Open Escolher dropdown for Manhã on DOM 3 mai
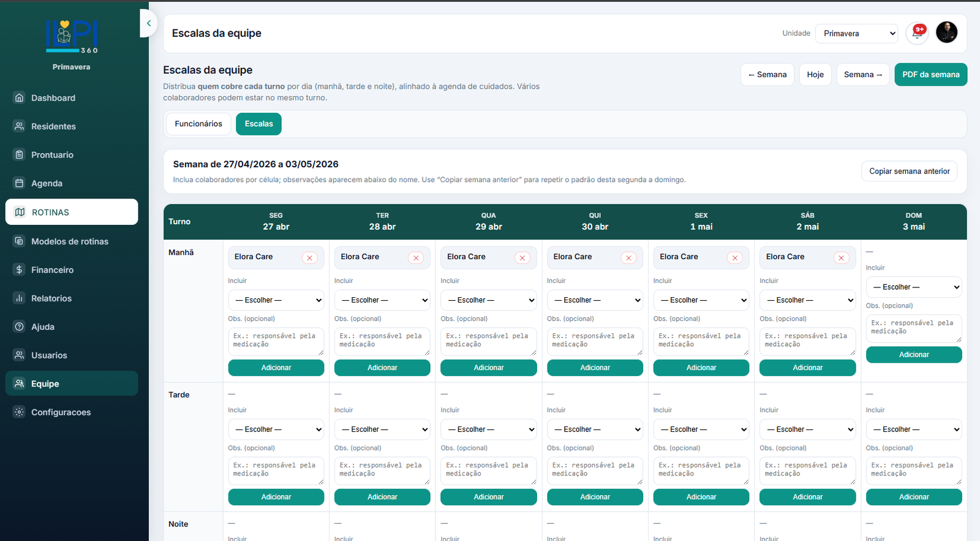This screenshot has width=980, height=541. (x=914, y=287)
